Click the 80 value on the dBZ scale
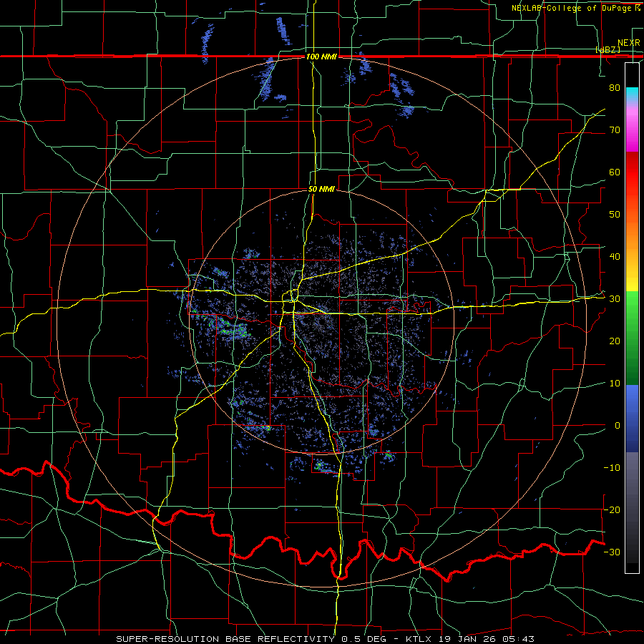This screenshot has width=644, height=644. [x=615, y=87]
